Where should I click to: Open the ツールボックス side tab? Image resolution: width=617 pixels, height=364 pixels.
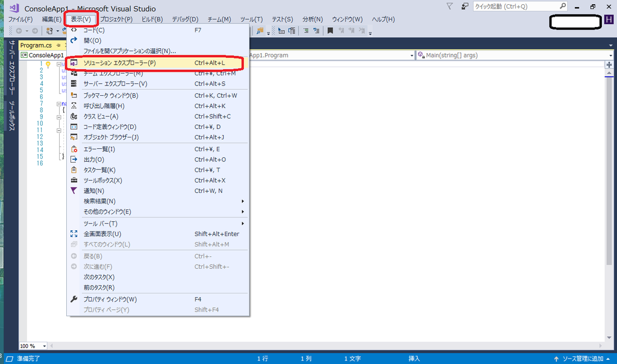click(x=12, y=116)
